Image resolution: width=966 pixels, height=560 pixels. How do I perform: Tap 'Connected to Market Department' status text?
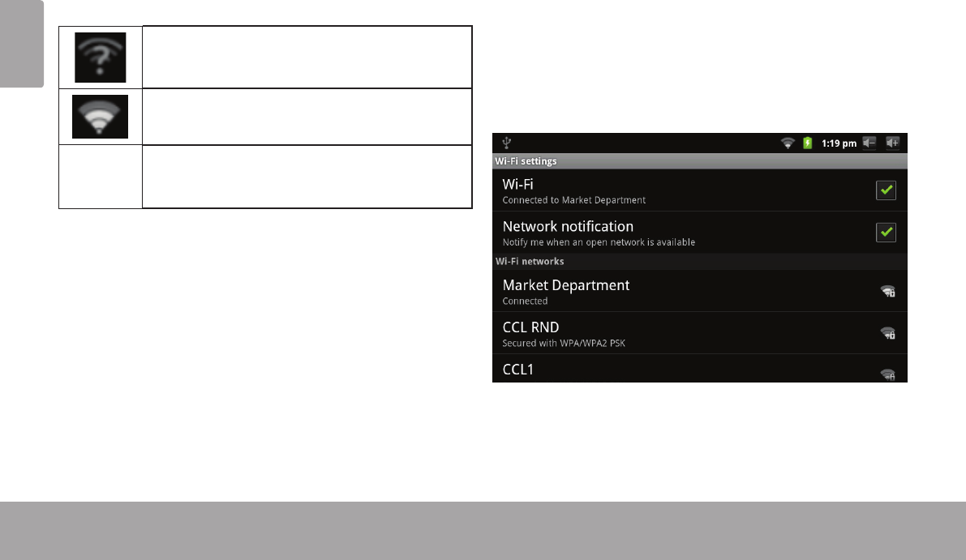pyautogui.click(x=573, y=200)
